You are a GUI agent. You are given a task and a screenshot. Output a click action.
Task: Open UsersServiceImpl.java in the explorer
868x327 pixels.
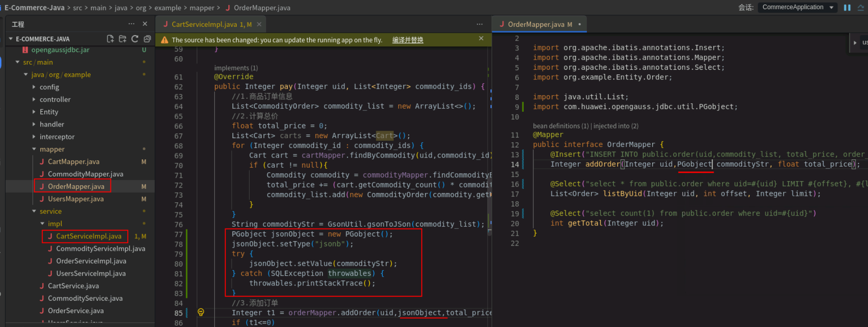click(x=91, y=273)
